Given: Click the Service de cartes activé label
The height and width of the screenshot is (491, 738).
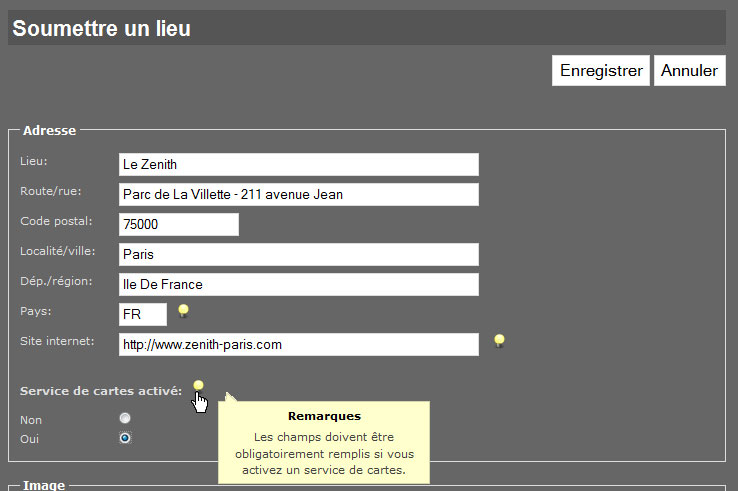Looking at the screenshot, I should (x=101, y=391).
